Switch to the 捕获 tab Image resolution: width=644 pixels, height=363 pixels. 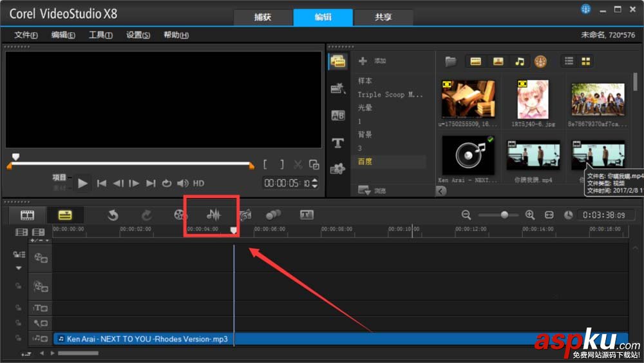click(263, 17)
